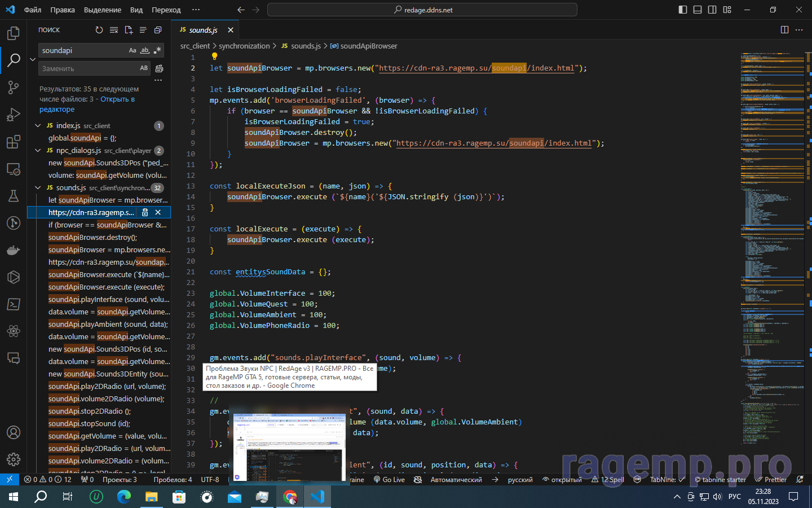Toggle view search results as tree
Screen dimensions: 812x508
[x=143, y=30]
